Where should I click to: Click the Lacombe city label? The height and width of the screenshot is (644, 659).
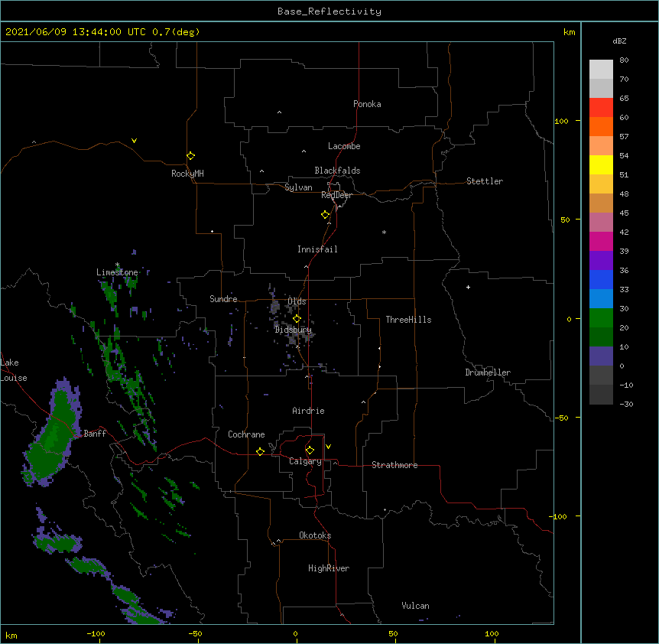tap(344, 146)
